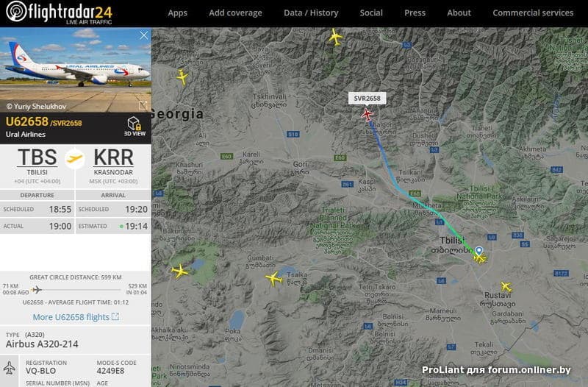Close the U62658 flight details panel
Viewport: 588px width, 387px height.
coord(144,35)
